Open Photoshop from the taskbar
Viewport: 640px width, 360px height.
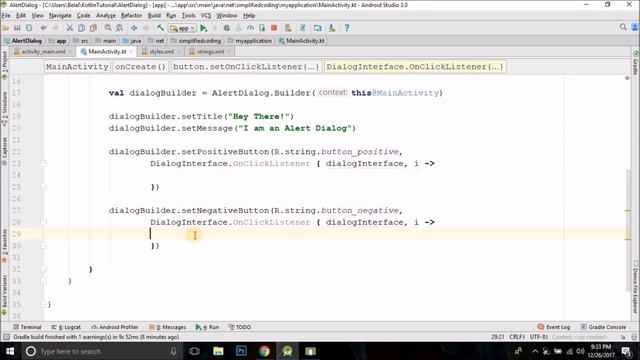[241, 351]
